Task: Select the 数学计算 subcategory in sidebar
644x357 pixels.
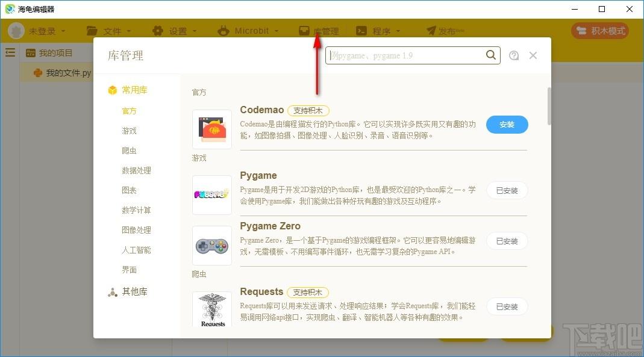Action: click(x=136, y=210)
